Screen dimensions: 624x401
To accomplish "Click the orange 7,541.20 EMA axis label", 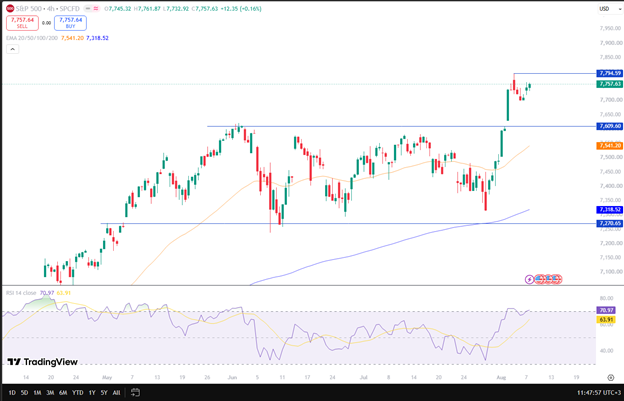I will (609, 146).
